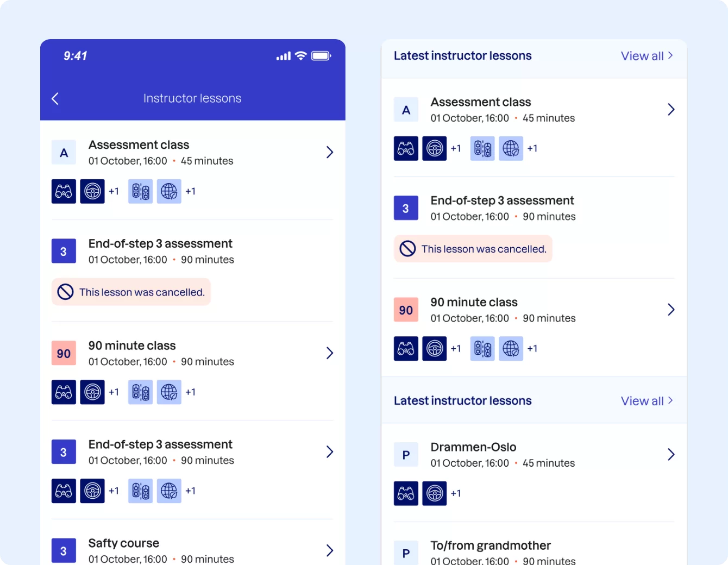Tap the globe icon under right panel's Assessment class
Viewport: 728px width, 565px height.
point(511,148)
